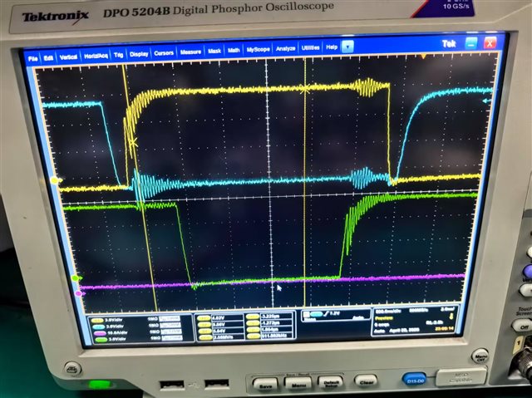Image resolution: width=532 pixels, height=398 pixels.
Task: Click the orange trigger position marker
Action: [x=423, y=57]
